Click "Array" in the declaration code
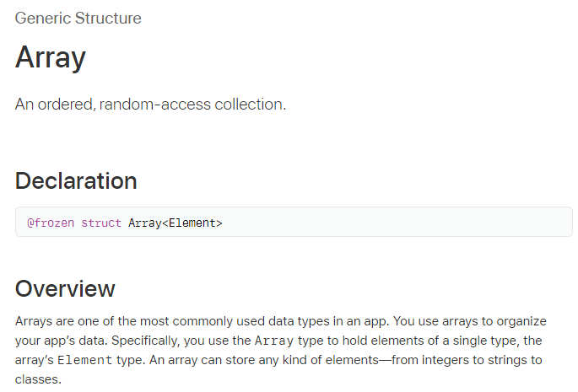This screenshot has width=578, height=392. pos(144,223)
